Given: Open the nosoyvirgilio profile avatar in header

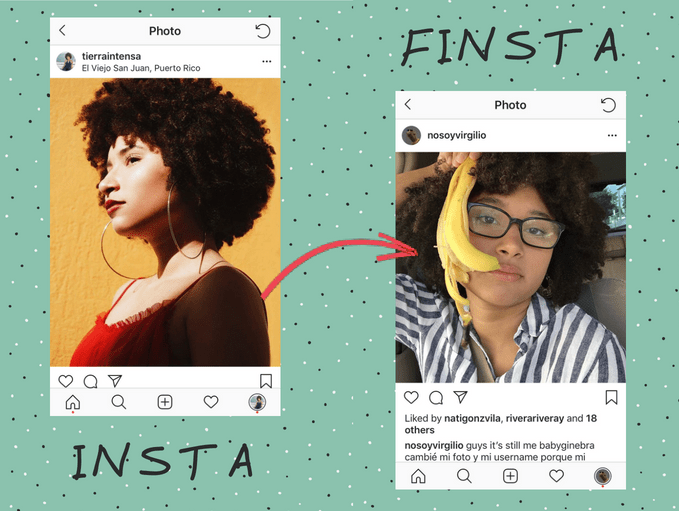Looking at the screenshot, I should (411, 136).
